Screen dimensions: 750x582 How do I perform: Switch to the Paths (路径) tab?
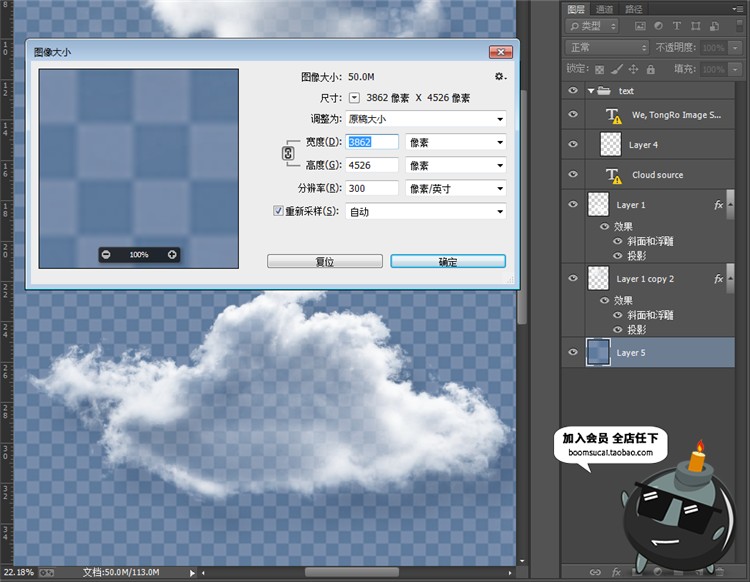click(x=634, y=9)
